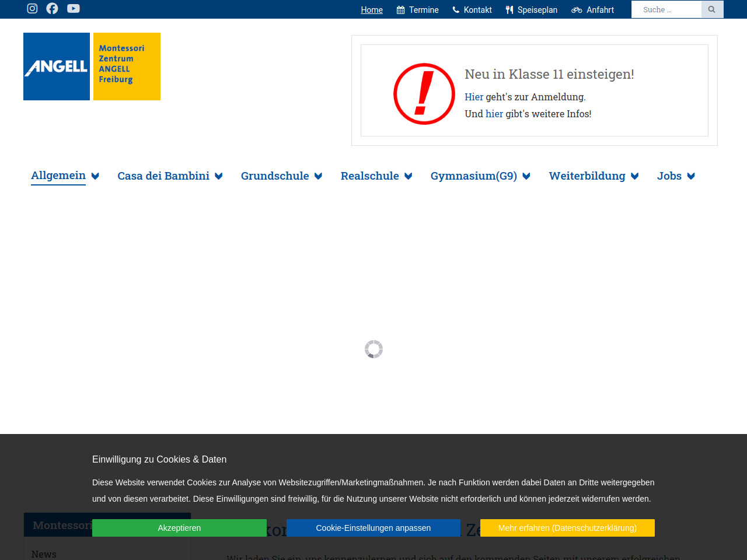The image size is (747, 560).
Task: Select the Weiterbildung menu item
Action: pos(587,176)
